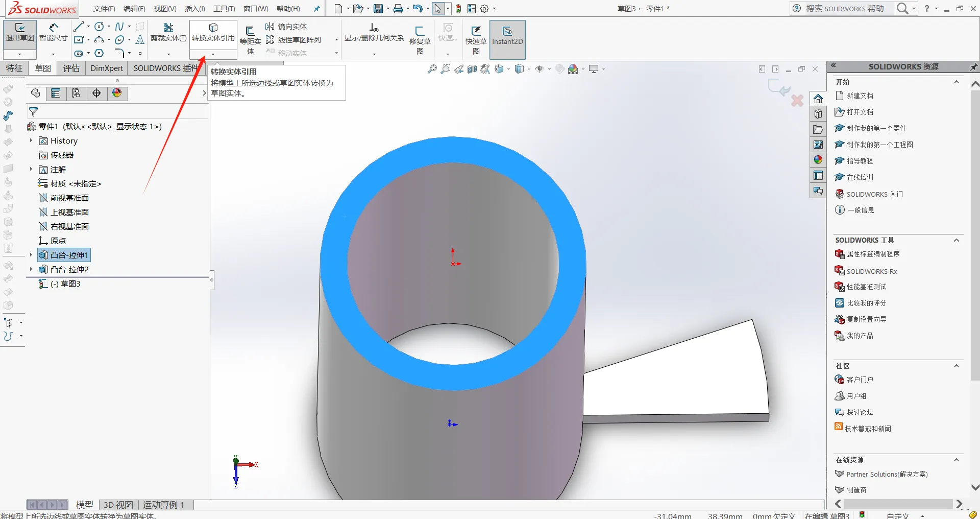Open the File Explorer task pane folder icon
This screenshot has width=980, height=519.
818,129
